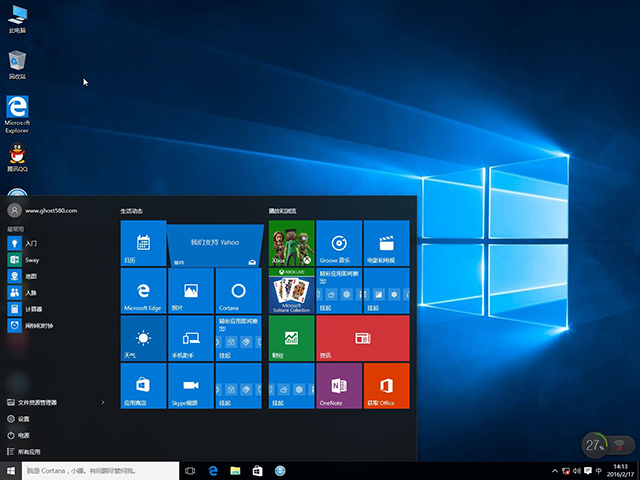
Task: Click the 获取 Office tile
Action: (x=387, y=385)
